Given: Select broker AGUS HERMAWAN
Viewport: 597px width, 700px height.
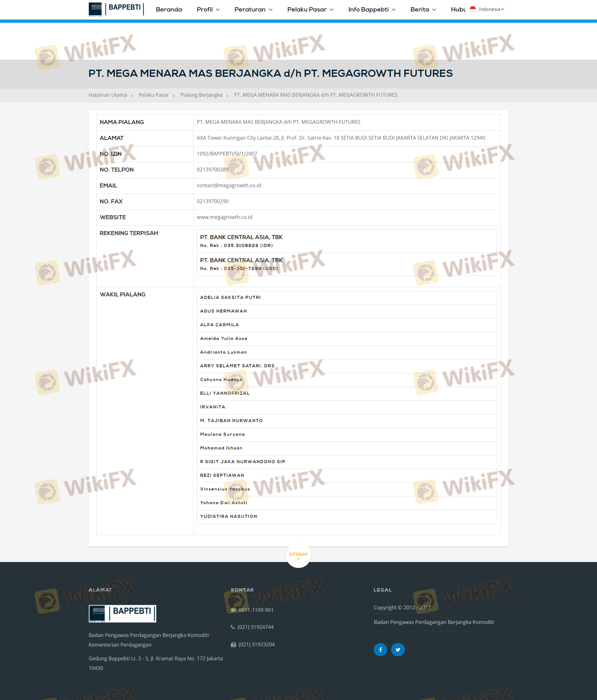Looking at the screenshot, I should click(347, 312).
